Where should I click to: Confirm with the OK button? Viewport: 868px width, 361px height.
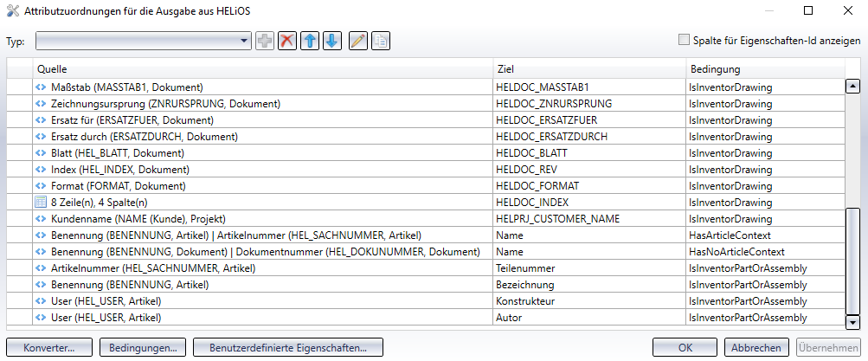click(685, 348)
